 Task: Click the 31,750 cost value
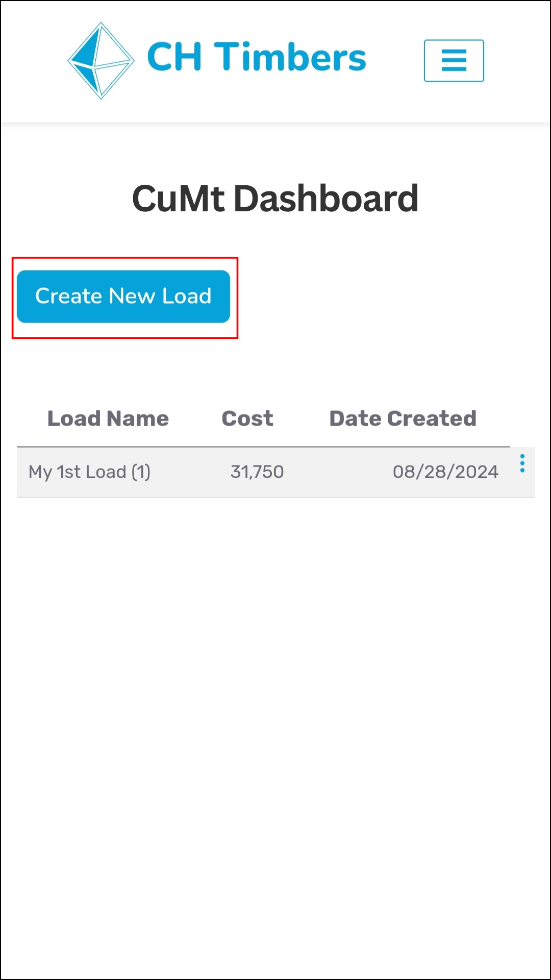[x=257, y=472]
